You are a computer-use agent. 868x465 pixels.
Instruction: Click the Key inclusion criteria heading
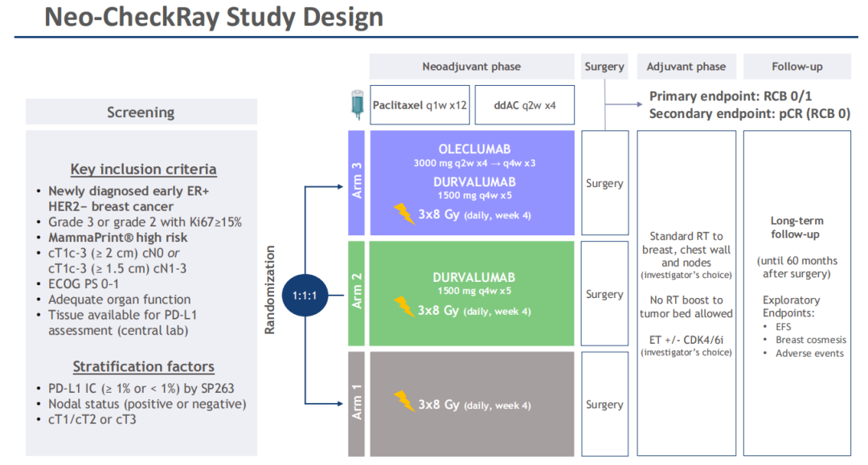143,169
